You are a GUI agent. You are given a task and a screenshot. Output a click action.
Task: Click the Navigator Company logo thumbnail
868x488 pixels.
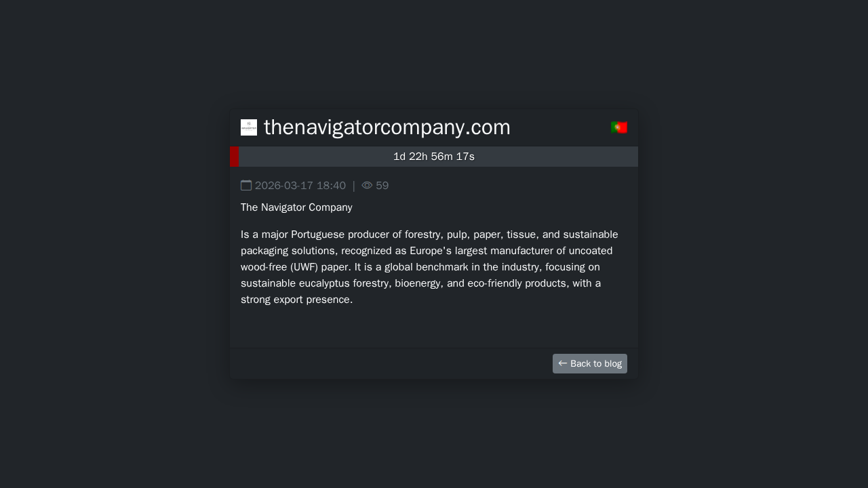pyautogui.click(x=249, y=127)
